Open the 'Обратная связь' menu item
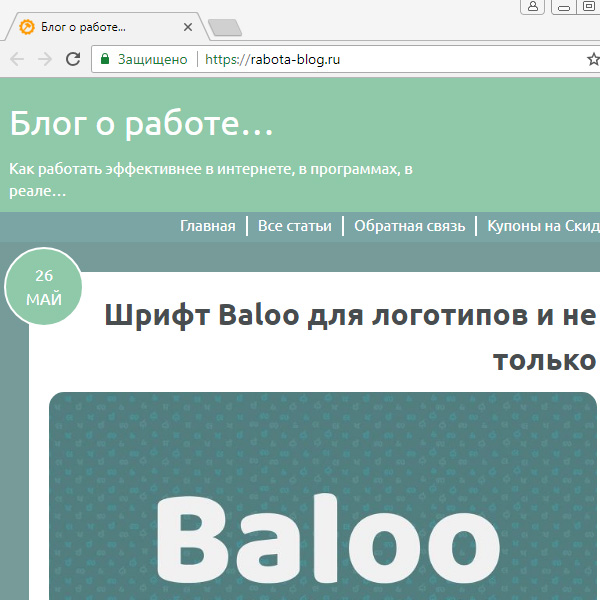The height and width of the screenshot is (600, 600). point(409,226)
